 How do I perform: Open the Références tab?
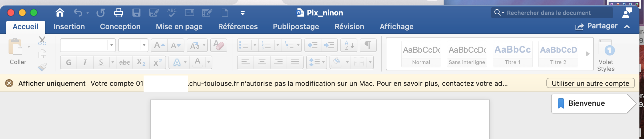pos(238,27)
